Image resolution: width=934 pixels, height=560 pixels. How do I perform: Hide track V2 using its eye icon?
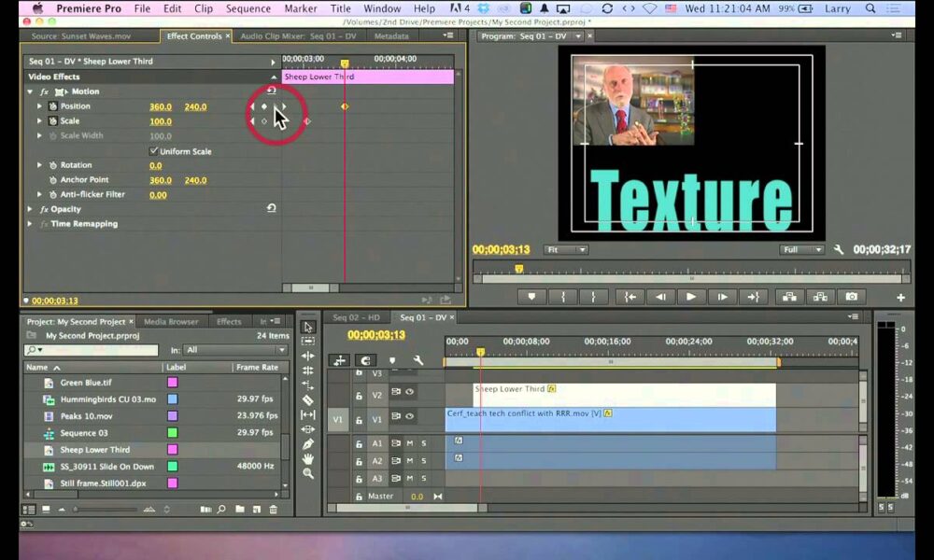pos(409,393)
